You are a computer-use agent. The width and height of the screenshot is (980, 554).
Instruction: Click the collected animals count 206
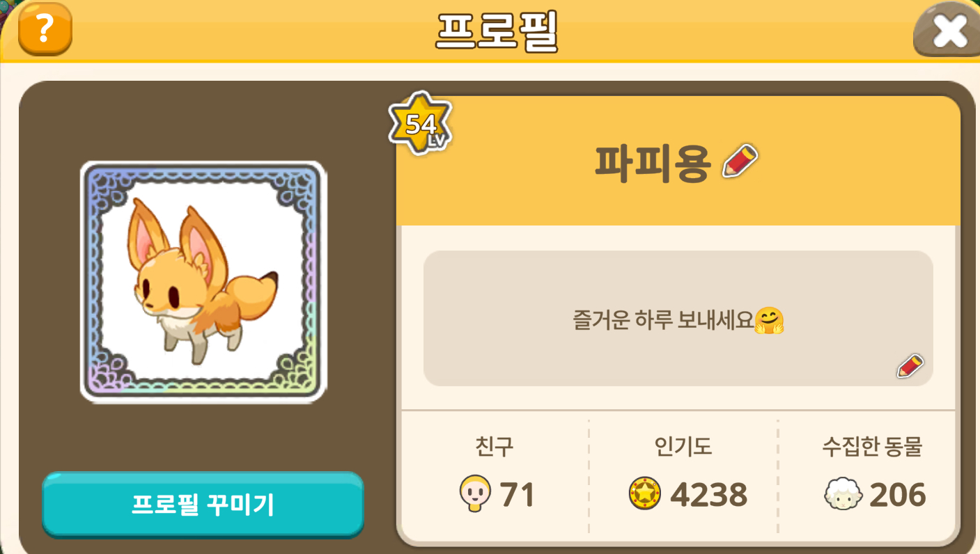coord(898,496)
